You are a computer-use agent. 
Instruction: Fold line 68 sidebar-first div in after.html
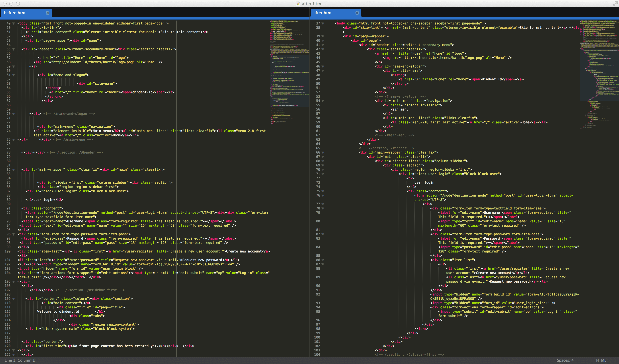click(x=323, y=161)
